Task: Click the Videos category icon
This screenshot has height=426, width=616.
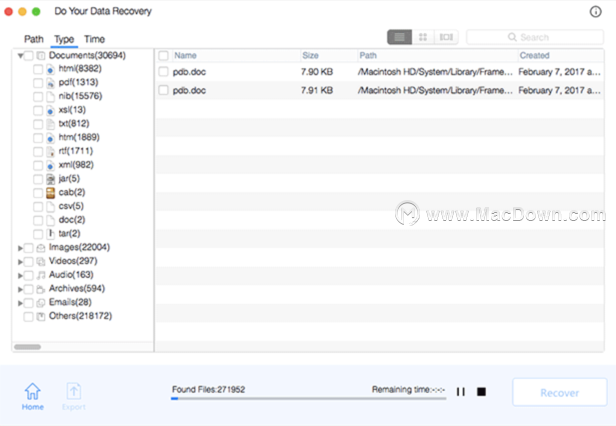Action: [41, 262]
